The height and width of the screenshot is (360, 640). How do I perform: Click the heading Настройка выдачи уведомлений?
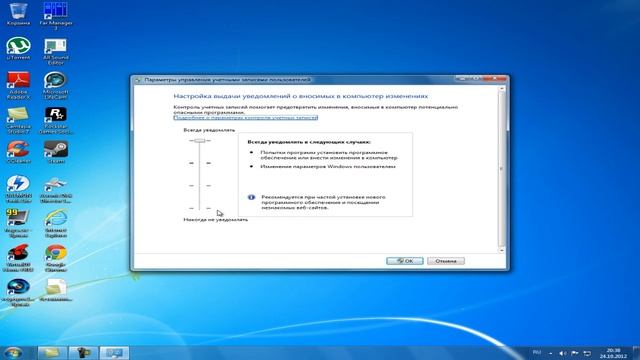tap(301, 96)
